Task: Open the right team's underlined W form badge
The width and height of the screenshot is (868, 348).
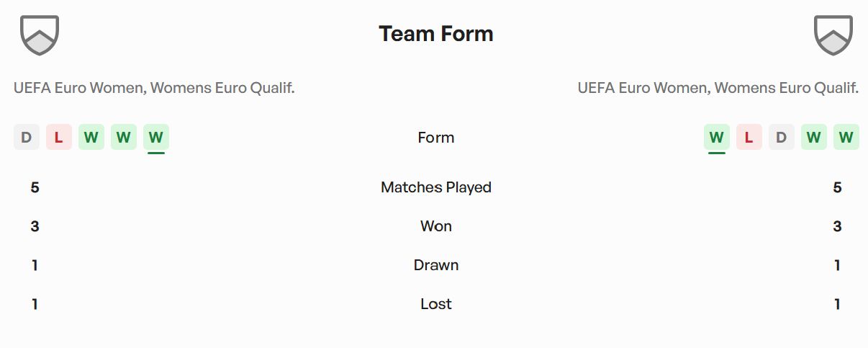Action: [x=717, y=137]
